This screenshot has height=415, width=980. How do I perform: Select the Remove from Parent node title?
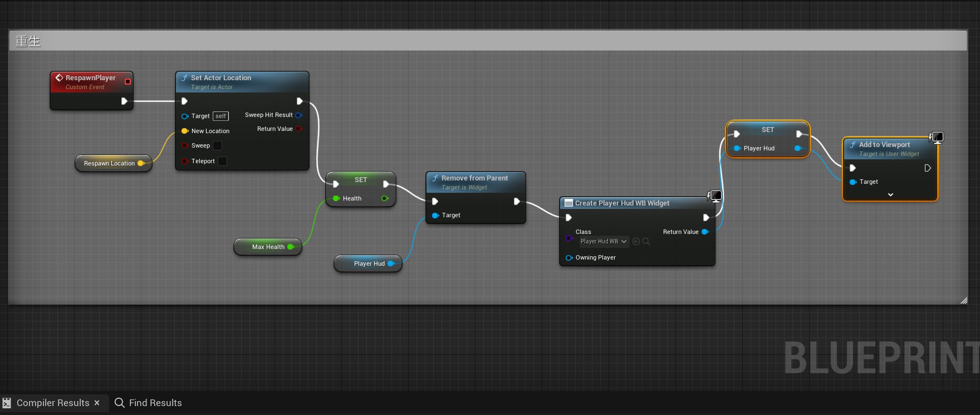point(474,178)
